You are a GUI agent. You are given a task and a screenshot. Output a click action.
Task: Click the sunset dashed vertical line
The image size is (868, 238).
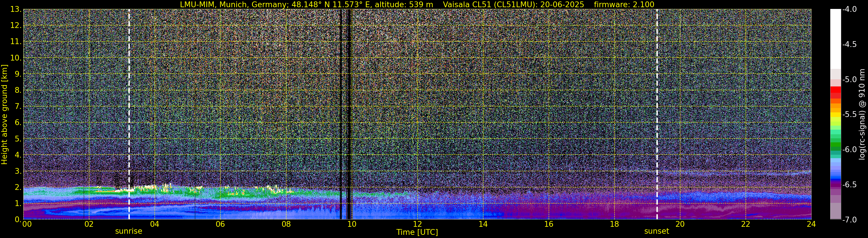coord(657,114)
